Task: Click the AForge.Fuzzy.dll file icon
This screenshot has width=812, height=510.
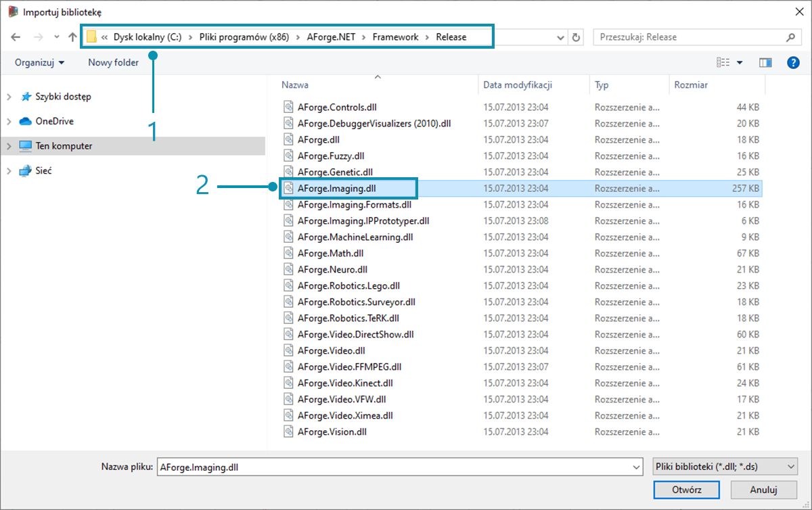Action: click(x=289, y=156)
